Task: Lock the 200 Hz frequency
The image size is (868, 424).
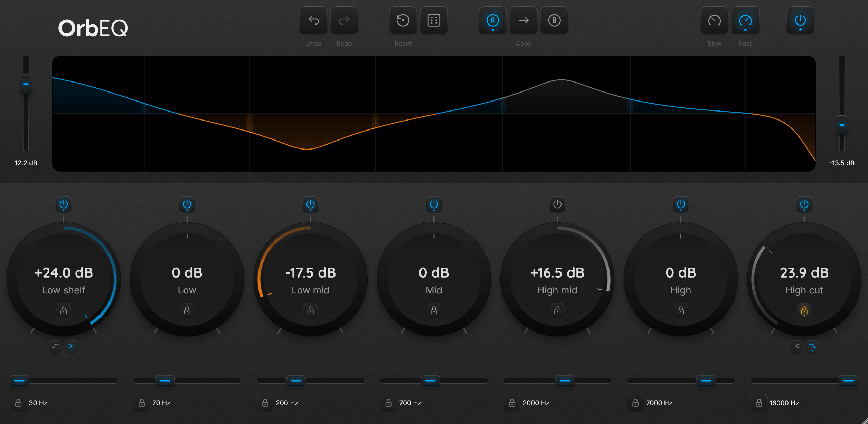Action: click(x=265, y=403)
